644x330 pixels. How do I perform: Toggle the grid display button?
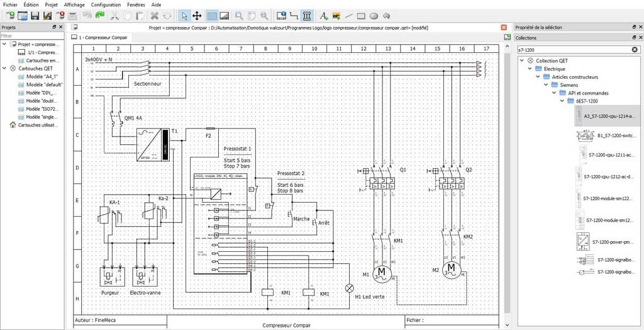[x=213, y=15]
